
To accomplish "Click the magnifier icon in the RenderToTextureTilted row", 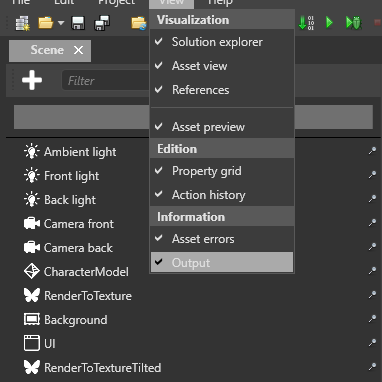I will 372,367.
